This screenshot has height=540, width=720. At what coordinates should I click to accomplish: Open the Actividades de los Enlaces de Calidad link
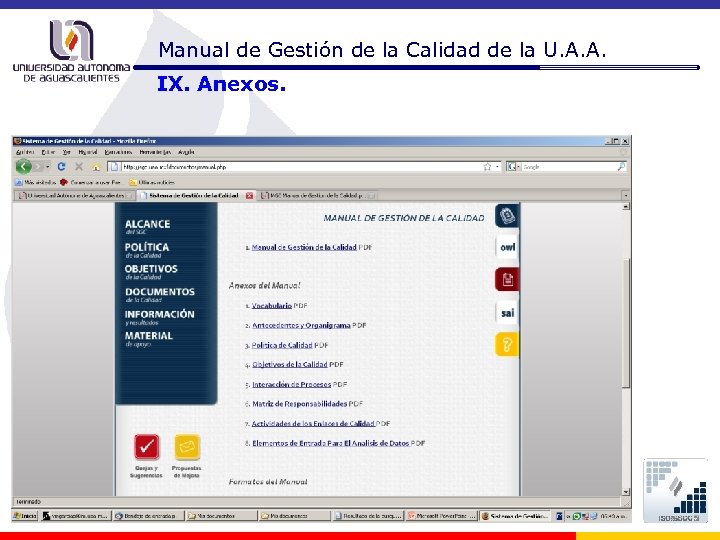(x=313, y=423)
